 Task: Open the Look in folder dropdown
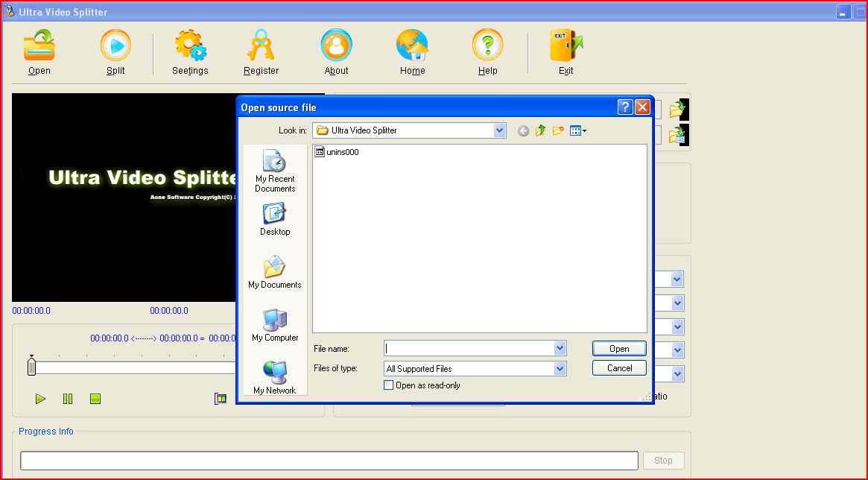pyautogui.click(x=499, y=130)
